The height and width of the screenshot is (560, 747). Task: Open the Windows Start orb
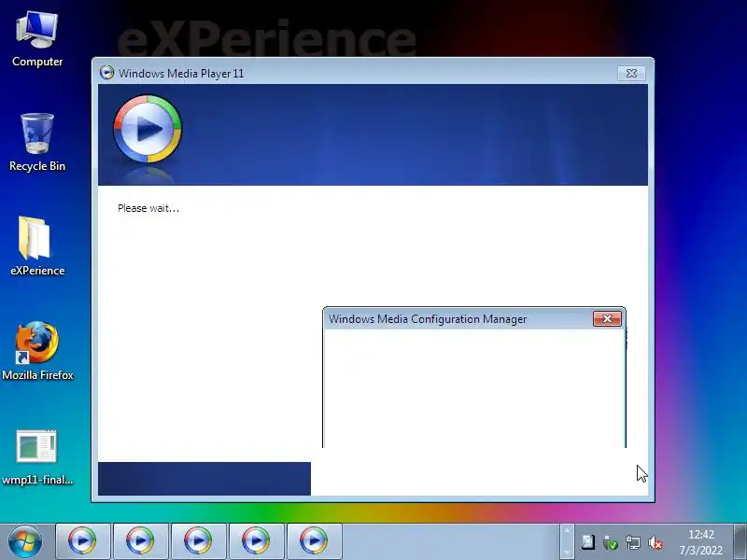pos(25,541)
